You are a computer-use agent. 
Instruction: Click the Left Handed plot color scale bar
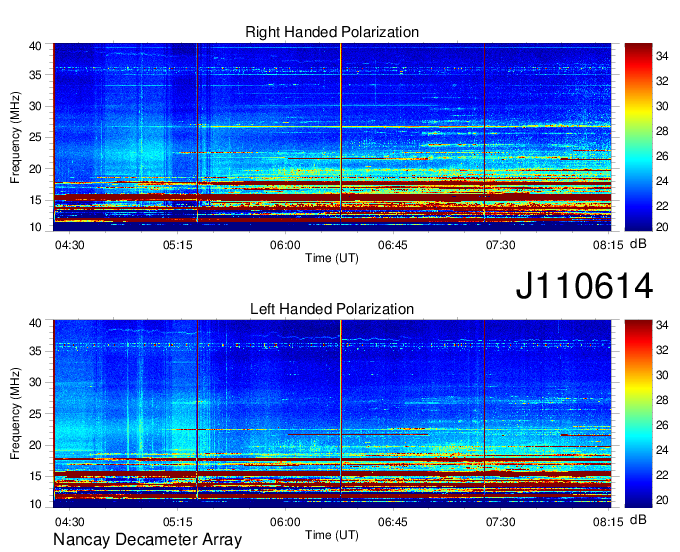[638, 414]
